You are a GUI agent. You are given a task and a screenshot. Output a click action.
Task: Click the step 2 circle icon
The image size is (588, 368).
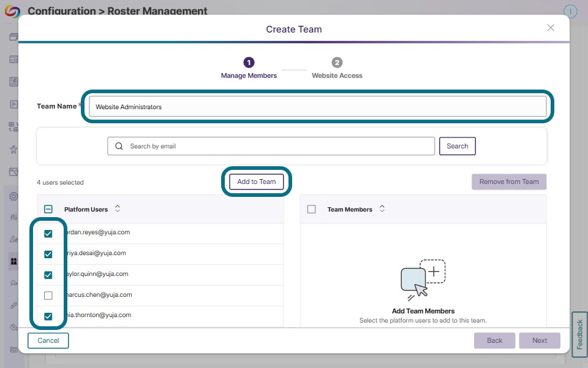pyautogui.click(x=337, y=63)
